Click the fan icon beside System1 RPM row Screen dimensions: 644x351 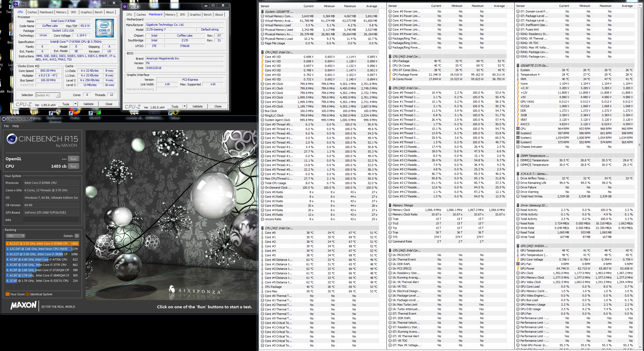(518, 138)
